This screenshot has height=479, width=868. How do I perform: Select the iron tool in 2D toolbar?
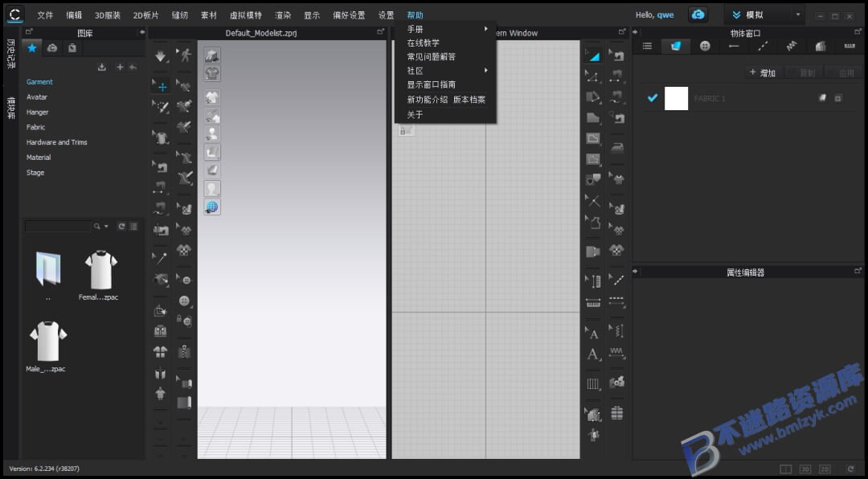click(x=616, y=149)
